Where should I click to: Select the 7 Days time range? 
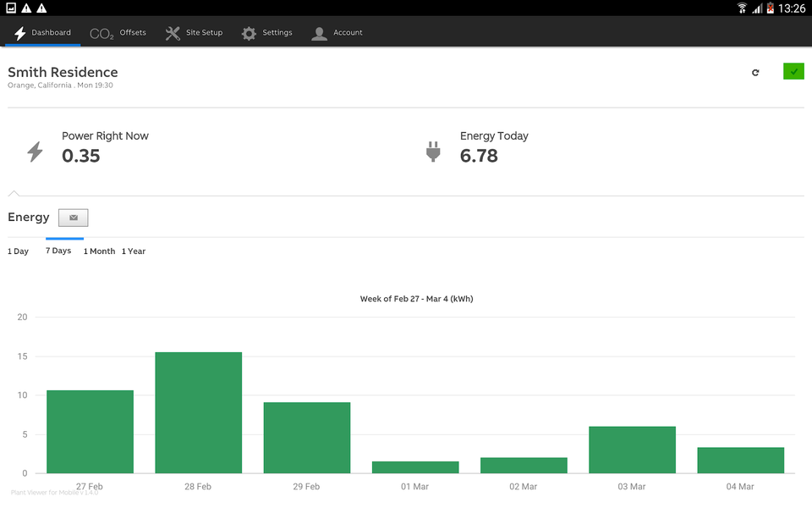coord(59,251)
